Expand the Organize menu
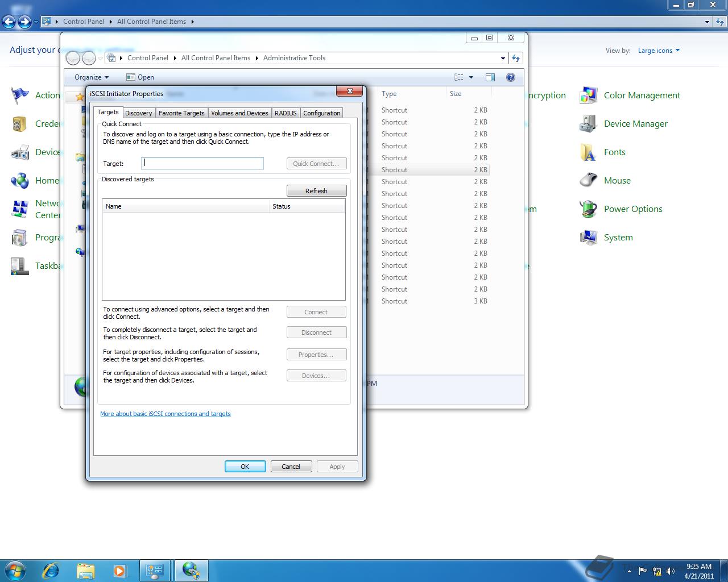Screen dimensions: 728x582 point(91,77)
